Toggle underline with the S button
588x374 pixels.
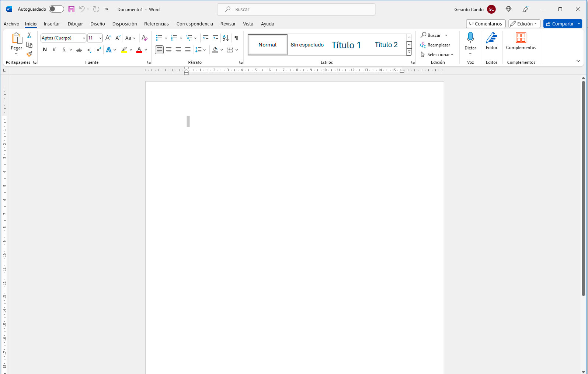(64, 50)
